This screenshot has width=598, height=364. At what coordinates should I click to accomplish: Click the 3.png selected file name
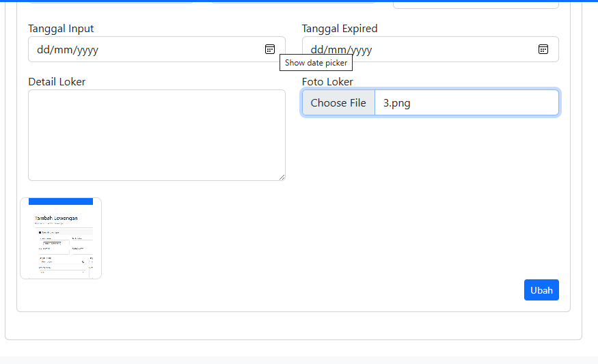coord(397,103)
